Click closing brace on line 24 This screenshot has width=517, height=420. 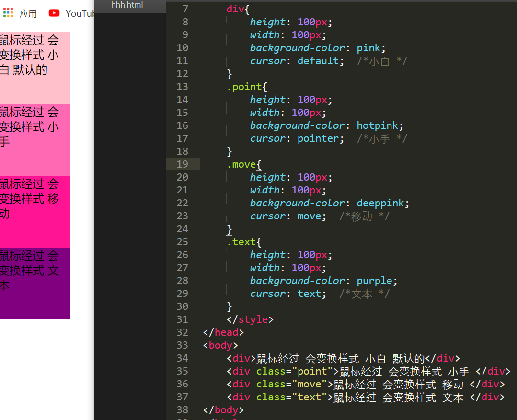(230, 229)
